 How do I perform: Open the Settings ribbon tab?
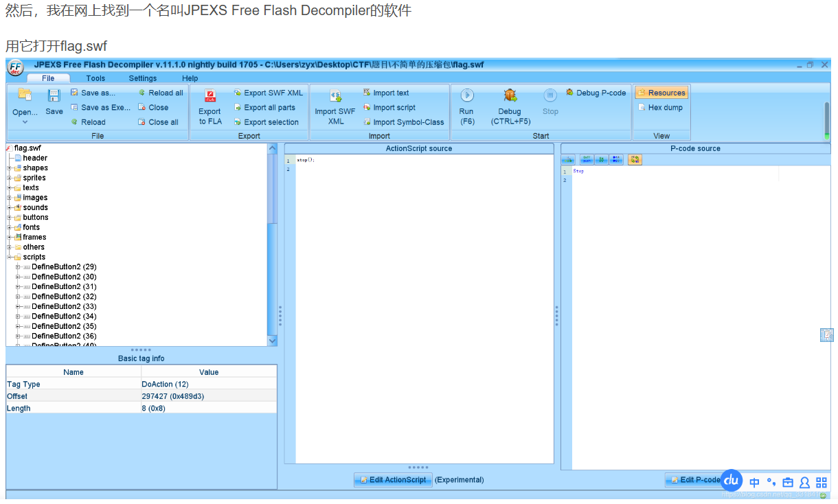click(x=143, y=78)
